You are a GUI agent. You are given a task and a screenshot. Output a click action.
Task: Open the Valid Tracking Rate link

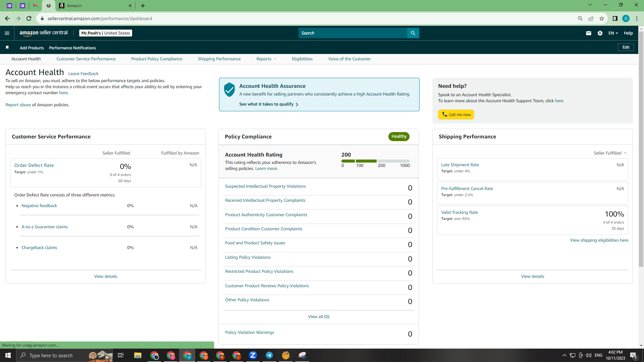pyautogui.click(x=460, y=212)
